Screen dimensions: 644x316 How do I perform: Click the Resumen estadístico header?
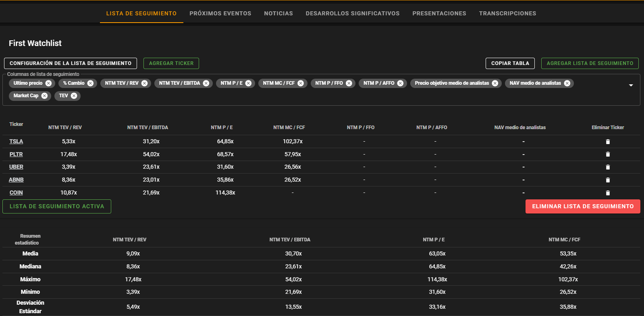point(27,239)
